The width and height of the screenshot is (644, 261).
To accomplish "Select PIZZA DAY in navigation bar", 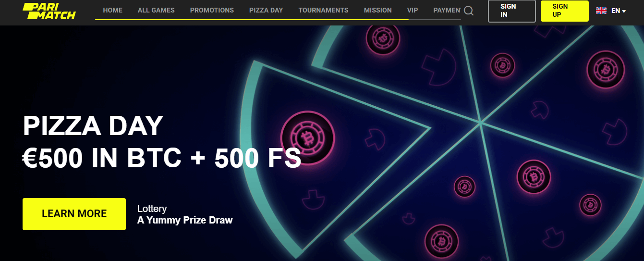I will pyautogui.click(x=266, y=10).
